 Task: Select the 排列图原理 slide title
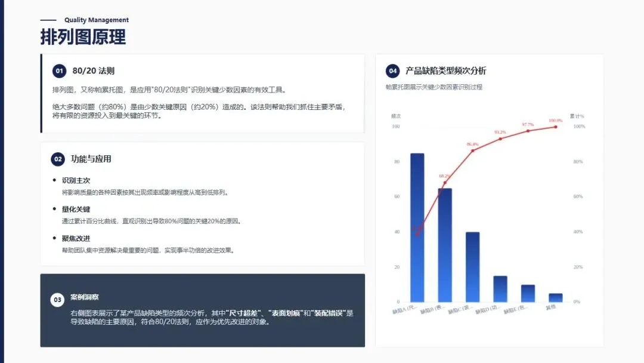click(83, 37)
